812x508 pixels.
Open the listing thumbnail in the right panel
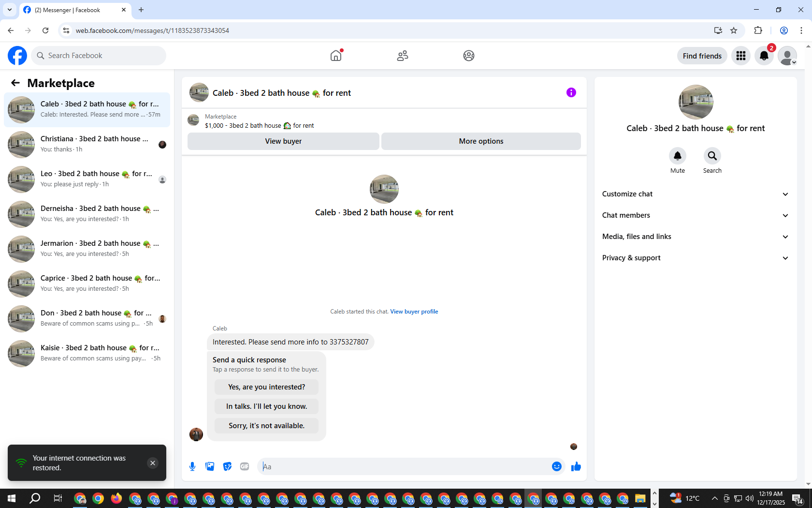tap(696, 102)
